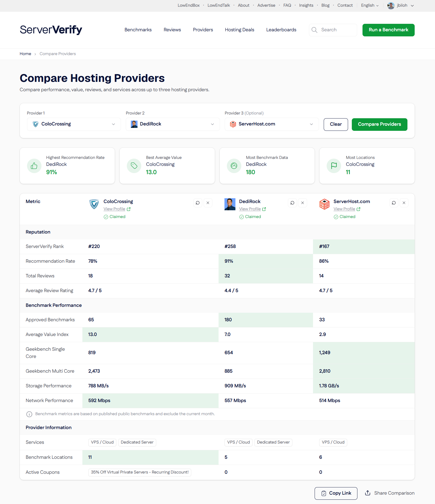The image size is (435, 504).
Task: Click the Claimed checkmark icon under ServerHost.com
Action: click(336, 217)
